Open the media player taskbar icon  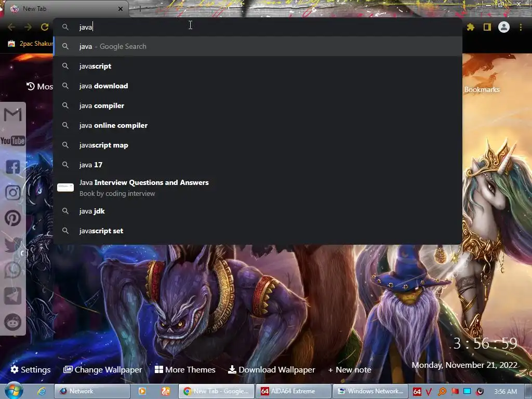coord(142,391)
